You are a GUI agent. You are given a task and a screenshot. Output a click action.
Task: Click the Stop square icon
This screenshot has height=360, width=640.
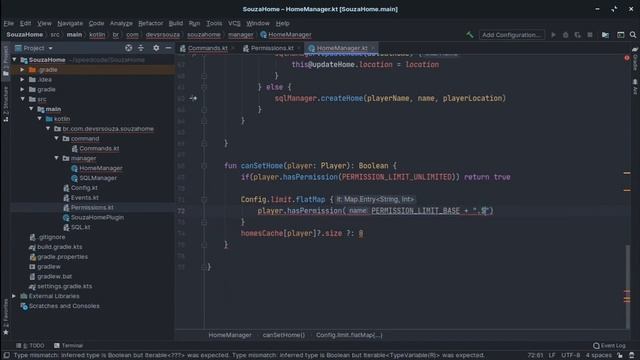click(590, 35)
